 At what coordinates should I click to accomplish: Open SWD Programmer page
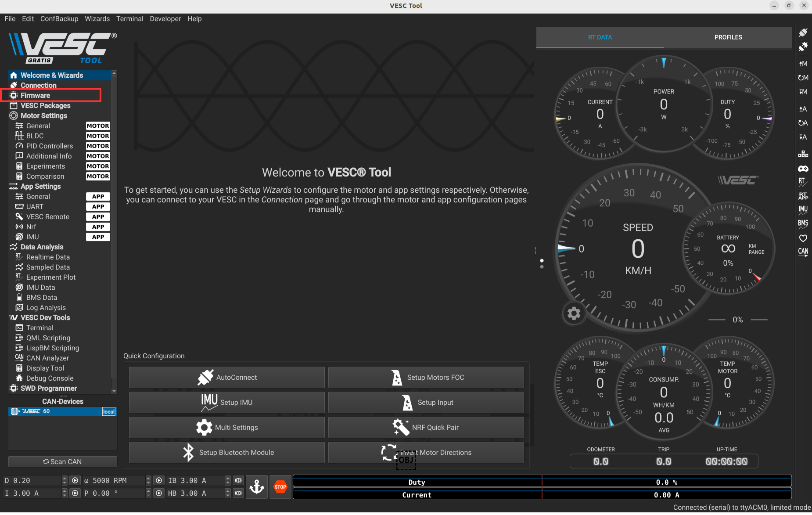(x=60, y=389)
